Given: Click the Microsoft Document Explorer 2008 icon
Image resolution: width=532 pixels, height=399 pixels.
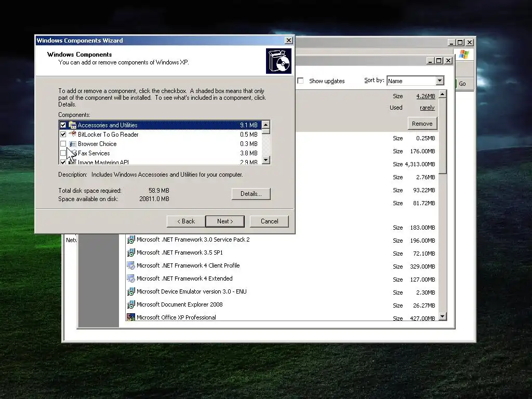Looking at the screenshot, I should pos(130,304).
